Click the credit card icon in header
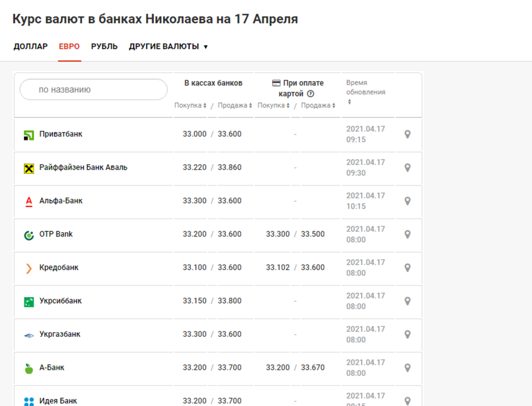The width and height of the screenshot is (532, 406). (276, 83)
